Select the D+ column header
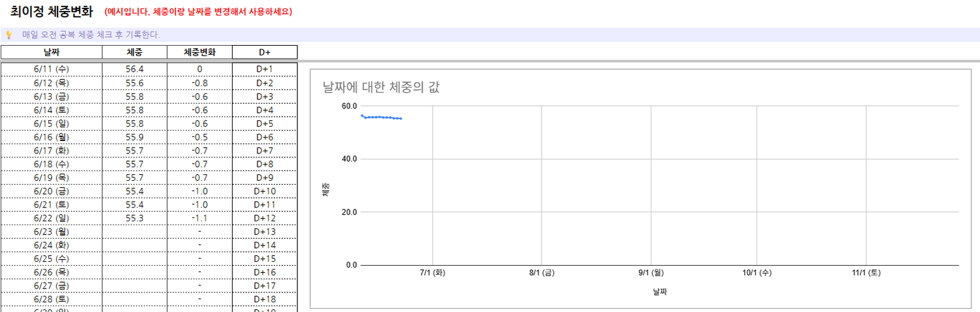The image size is (980, 312). 265,52
